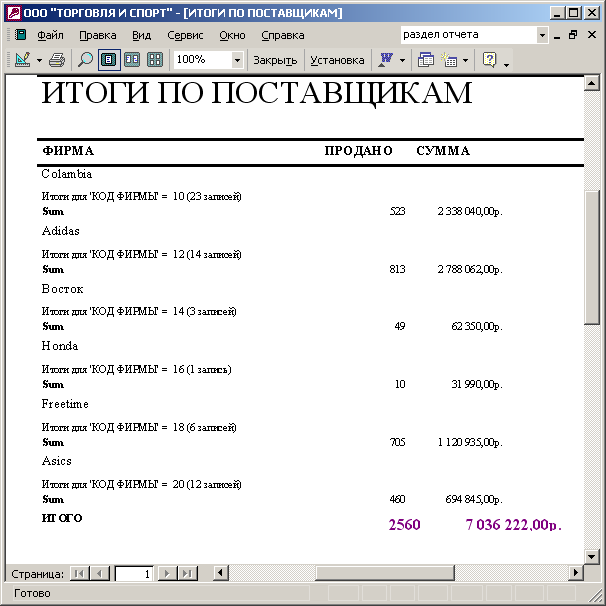Click the horizontal scrollbar left arrow
606x606 pixels.
pos(221,572)
